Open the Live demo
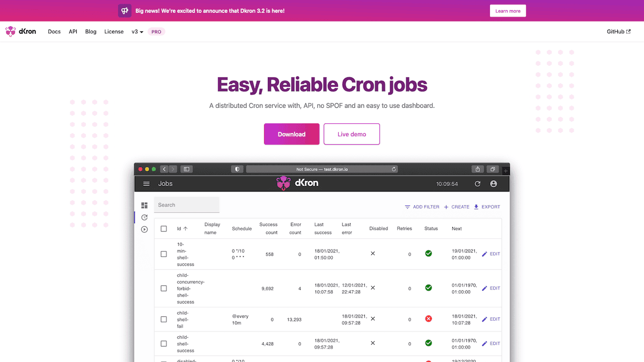This screenshot has height=362, width=644. pos(352,134)
